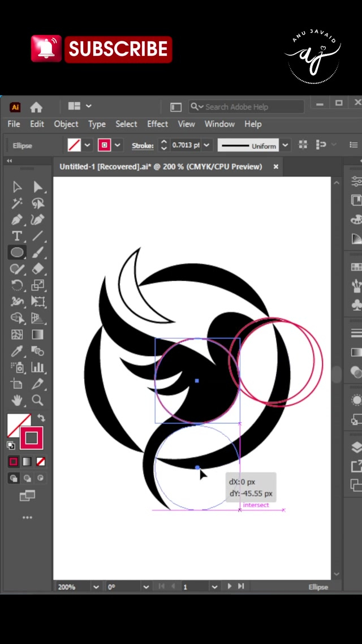Screen dimensions: 362x644
Task: Open the 200% zoom level dropdown
Action: [96, 587]
